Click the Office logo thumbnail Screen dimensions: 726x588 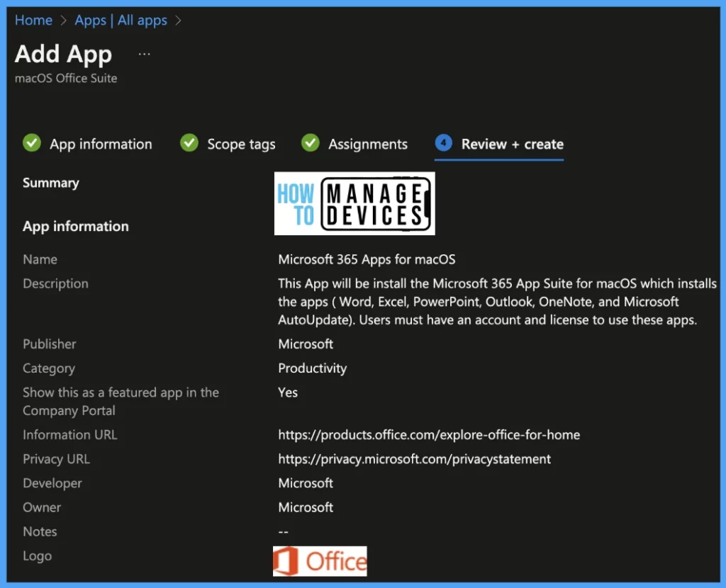click(320, 561)
